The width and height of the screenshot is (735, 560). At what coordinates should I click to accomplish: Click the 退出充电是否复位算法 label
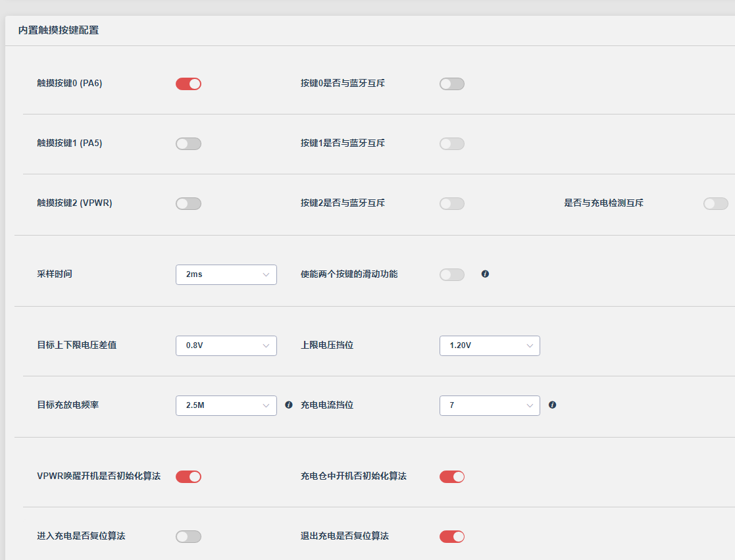(345, 536)
